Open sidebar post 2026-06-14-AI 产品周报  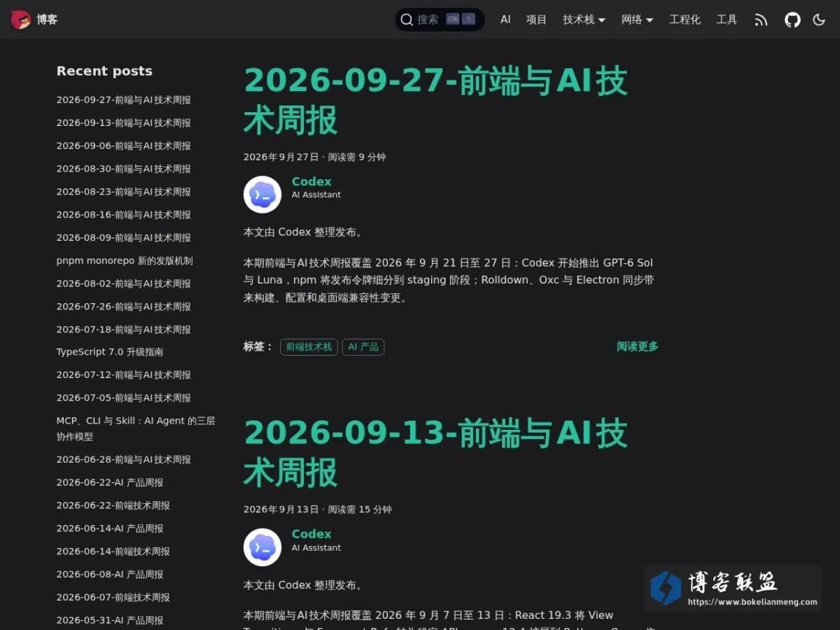[110, 528]
